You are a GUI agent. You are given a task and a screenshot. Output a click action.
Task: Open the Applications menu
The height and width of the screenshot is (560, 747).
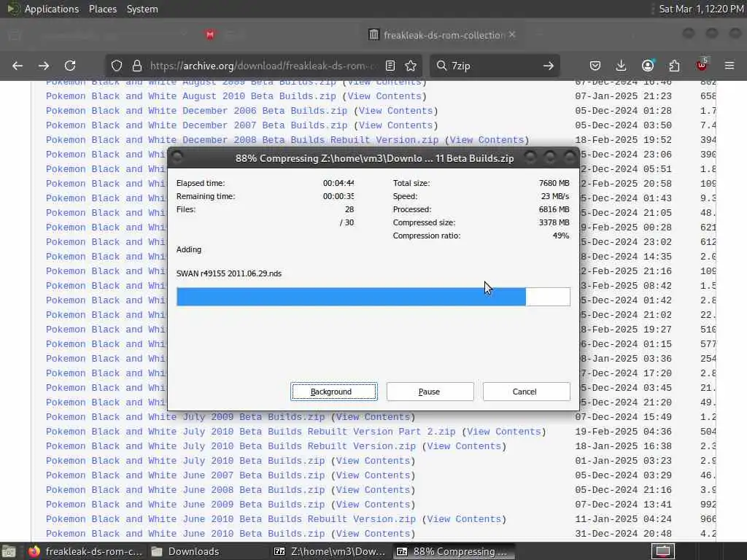[52, 9]
